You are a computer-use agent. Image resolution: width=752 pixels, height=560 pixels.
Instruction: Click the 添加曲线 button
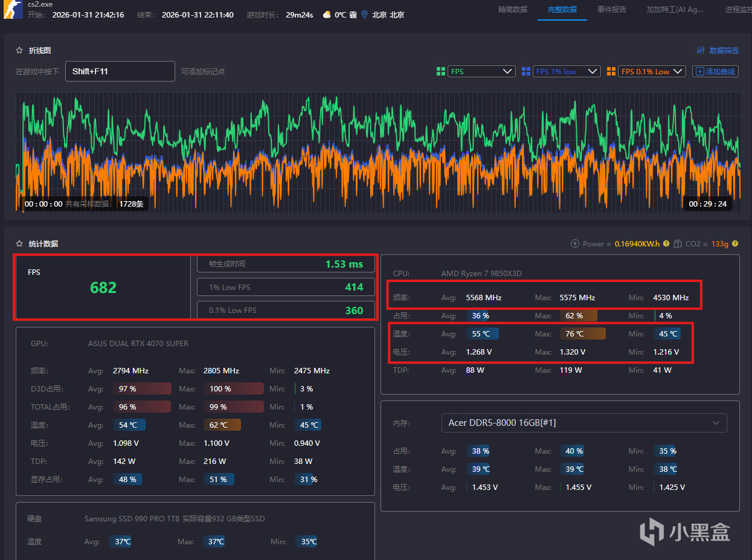click(x=715, y=71)
